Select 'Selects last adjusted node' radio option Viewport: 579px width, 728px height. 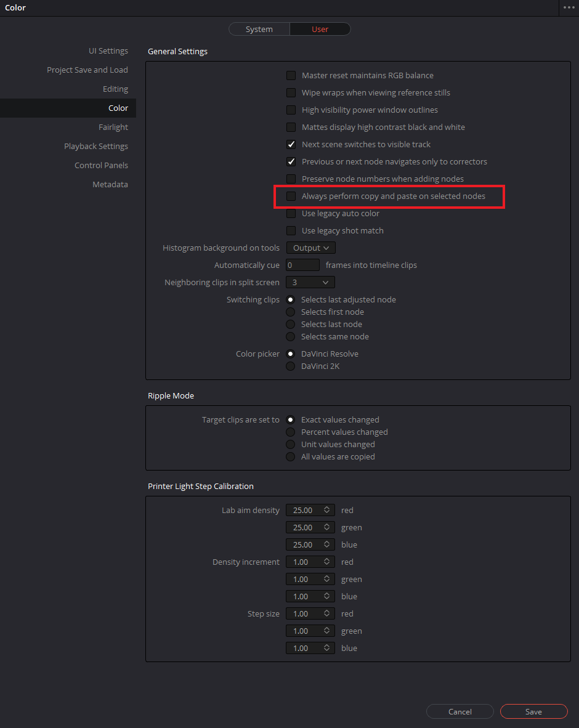click(x=291, y=299)
